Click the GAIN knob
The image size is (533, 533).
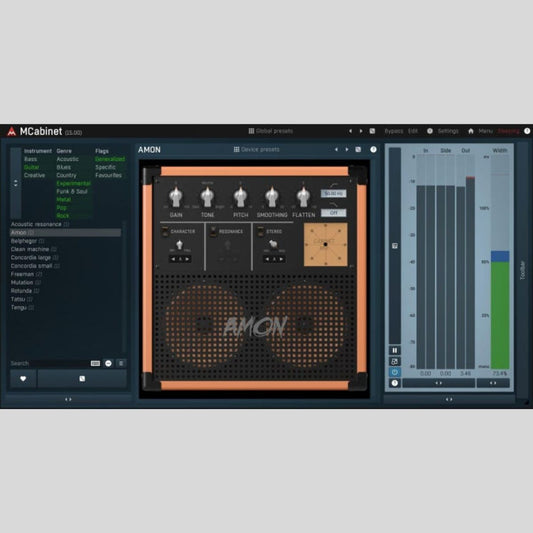point(176,196)
